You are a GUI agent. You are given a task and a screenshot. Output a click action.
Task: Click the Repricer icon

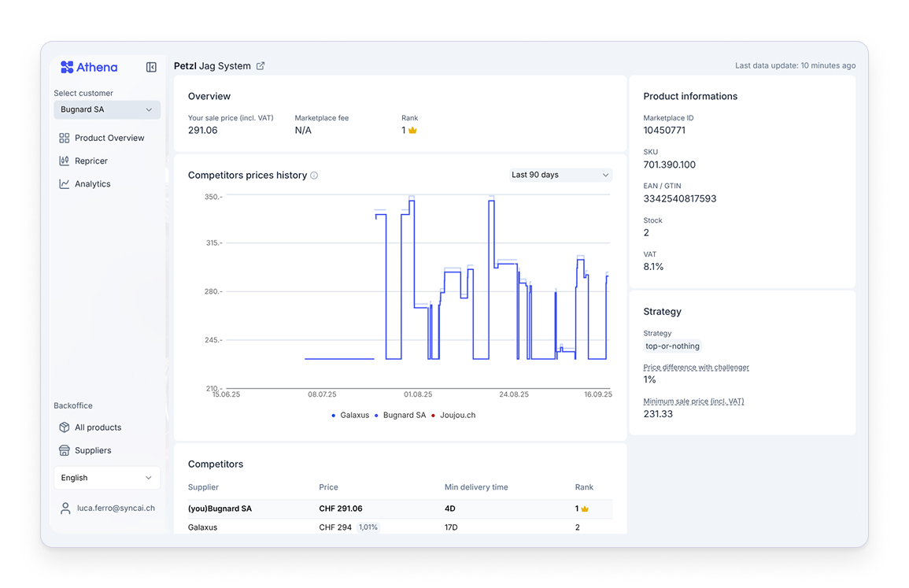[65, 161]
